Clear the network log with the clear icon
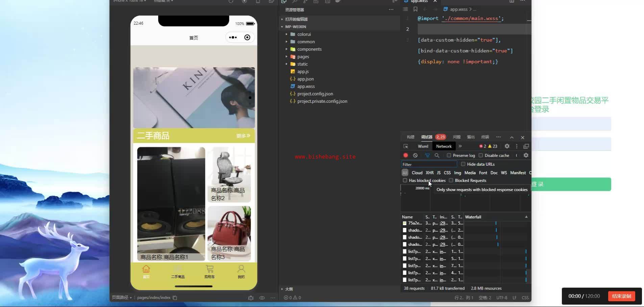Viewport: 644px width, 307px height. point(415,156)
